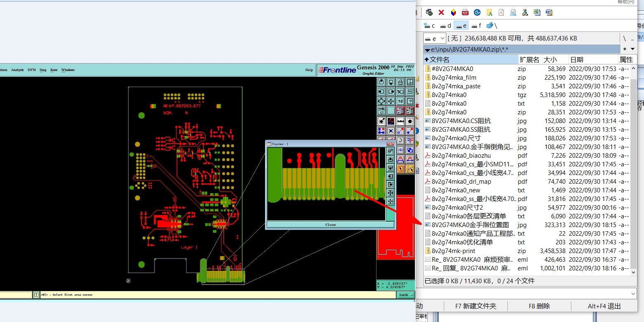The image size is (644, 322).
Task: Click the PDF icon in file manager toolbar
Action: pyautogui.click(x=465, y=12)
